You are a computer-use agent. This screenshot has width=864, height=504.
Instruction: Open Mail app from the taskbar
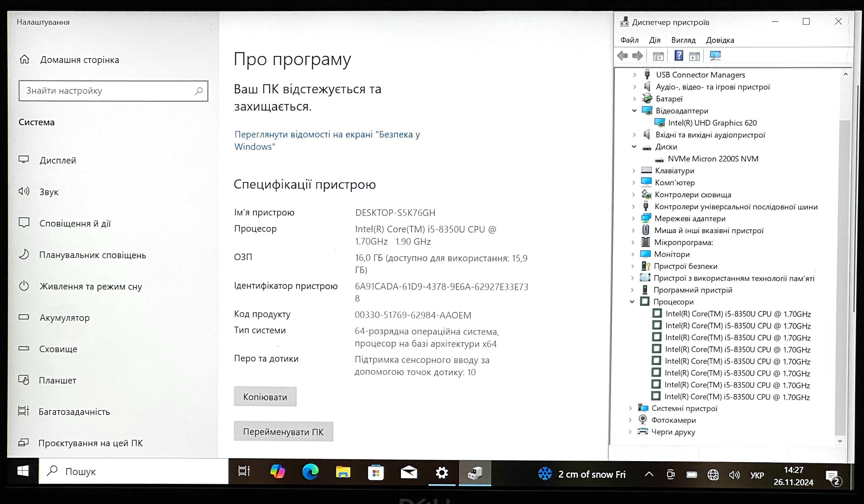pyautogui.click(x=409, y=473)
